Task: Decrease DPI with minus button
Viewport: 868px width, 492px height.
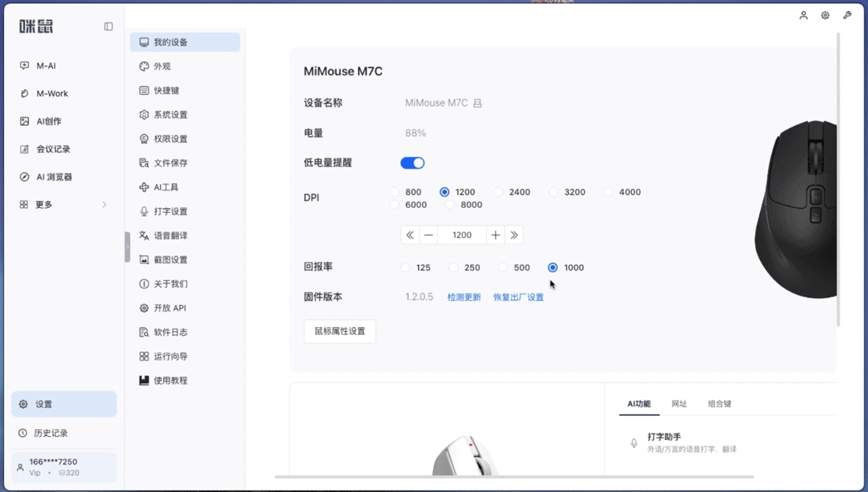Action: tap(428, 235)
